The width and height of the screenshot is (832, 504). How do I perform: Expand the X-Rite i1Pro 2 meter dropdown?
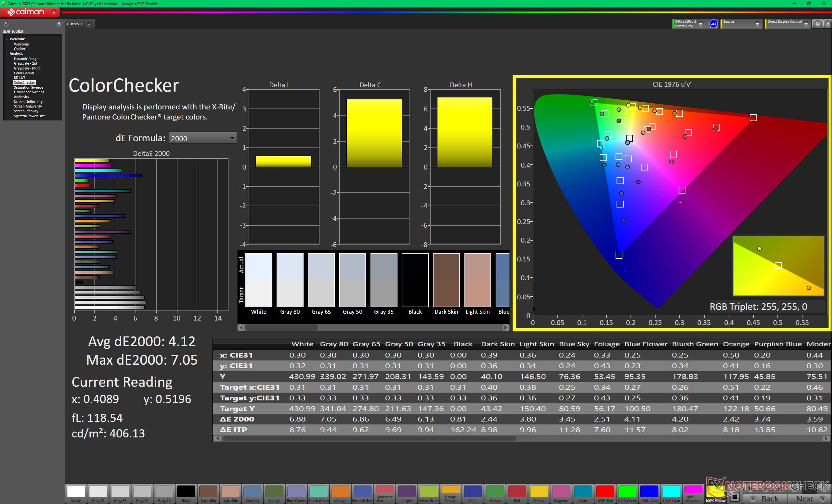coord(688,24)
